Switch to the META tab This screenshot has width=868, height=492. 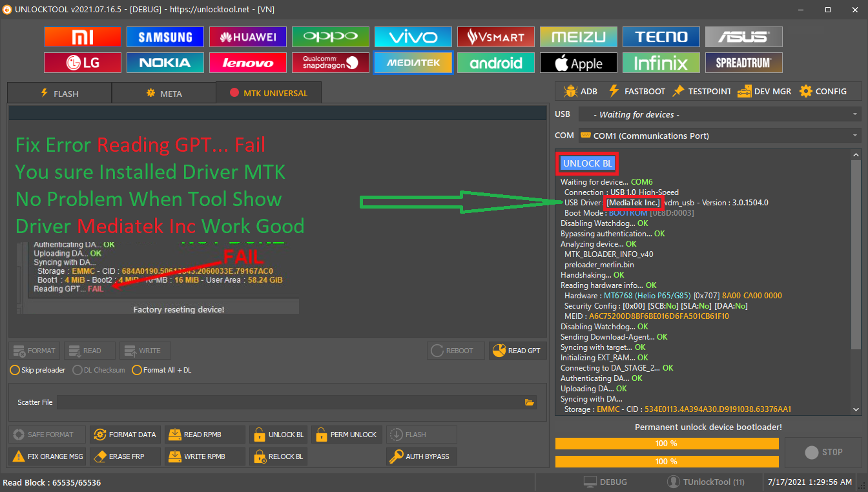[164, 93]
